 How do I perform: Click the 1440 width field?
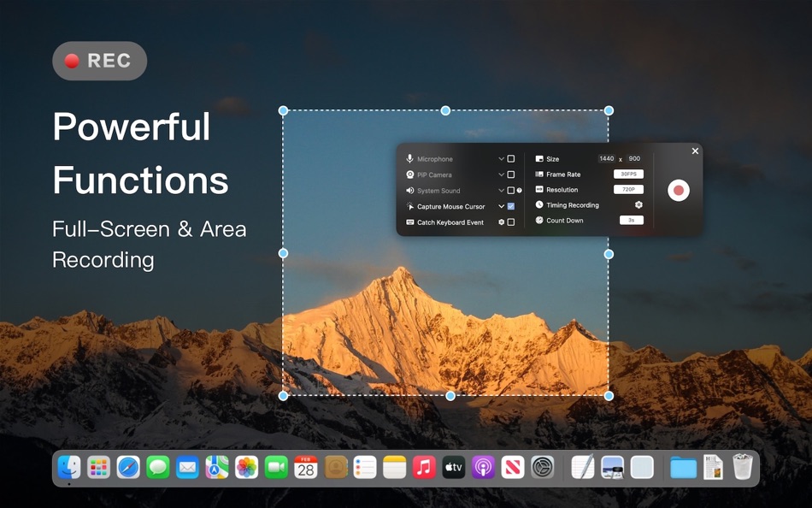tap(606, 158)
